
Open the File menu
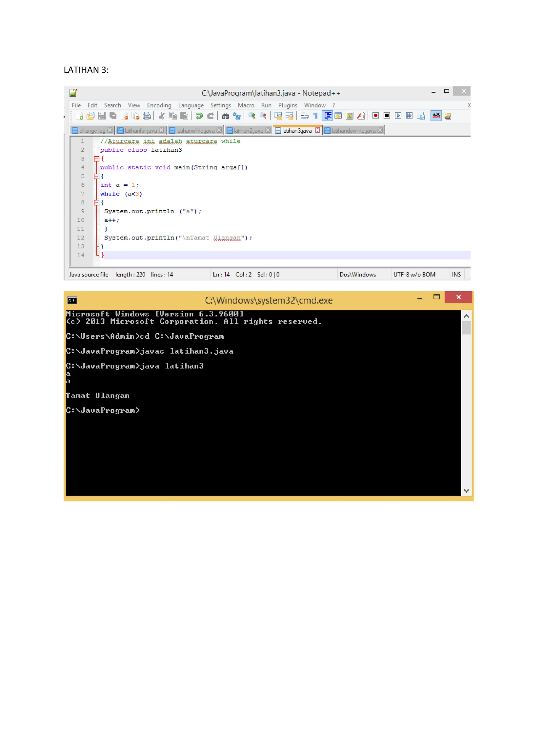pos(77,105)
